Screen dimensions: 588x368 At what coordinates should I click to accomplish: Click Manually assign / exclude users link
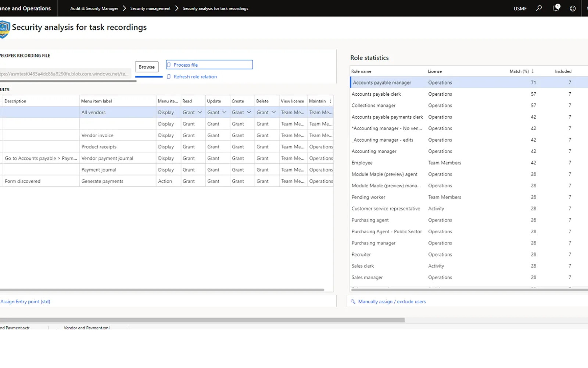coord(392,301)
